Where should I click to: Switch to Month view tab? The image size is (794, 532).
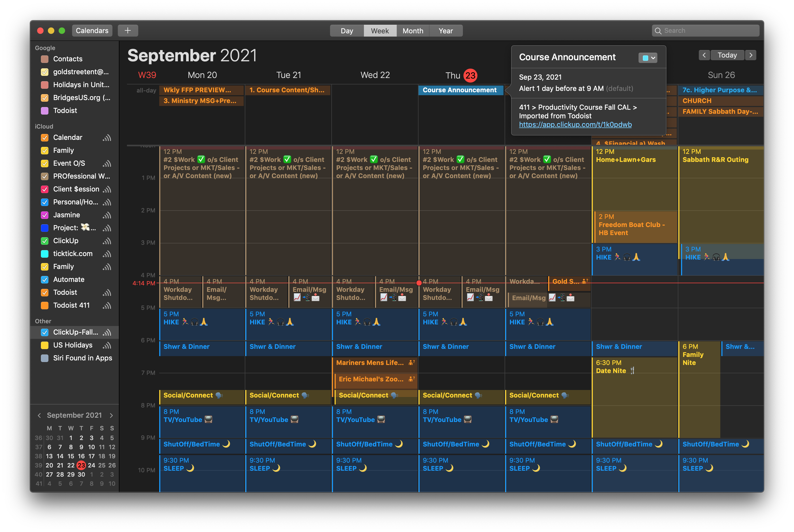click(x=413, y=31)
